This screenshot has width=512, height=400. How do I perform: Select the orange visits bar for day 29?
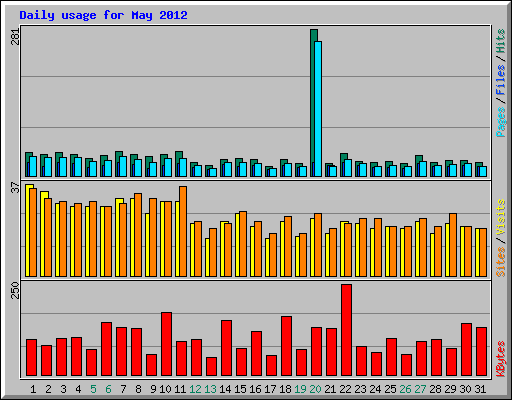453,245
